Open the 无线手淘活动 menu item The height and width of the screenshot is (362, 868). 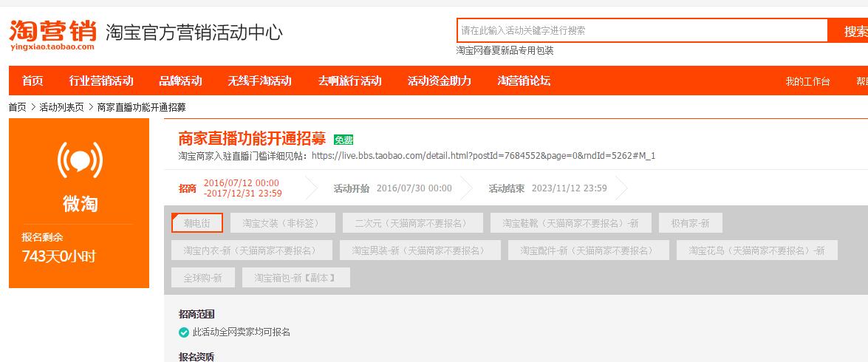[x=259, y=81]
